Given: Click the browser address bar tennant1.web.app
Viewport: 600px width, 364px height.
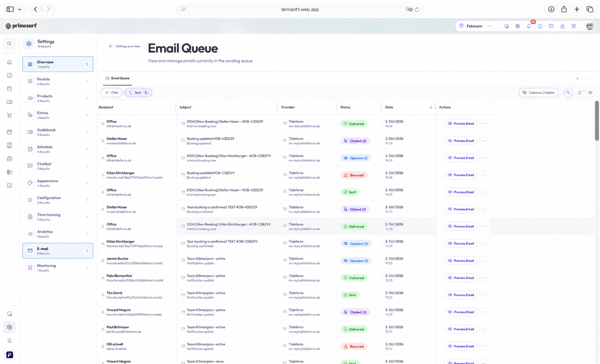Looking at the screenshot, I should pos(300,9).
